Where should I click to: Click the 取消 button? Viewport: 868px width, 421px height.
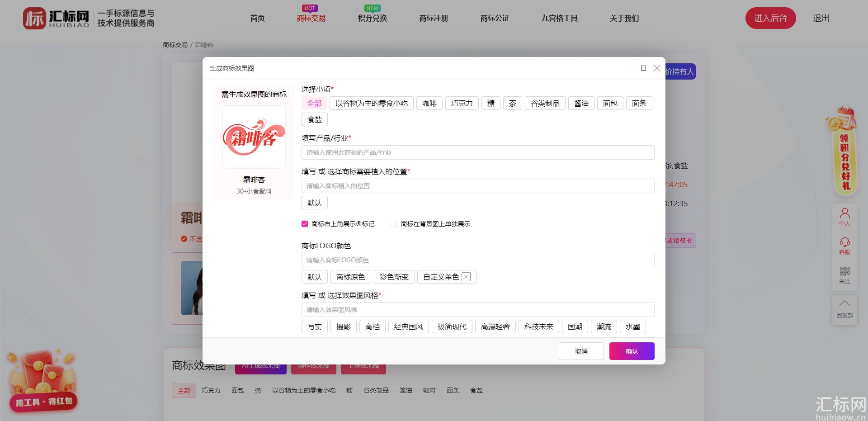coord(581,351)
